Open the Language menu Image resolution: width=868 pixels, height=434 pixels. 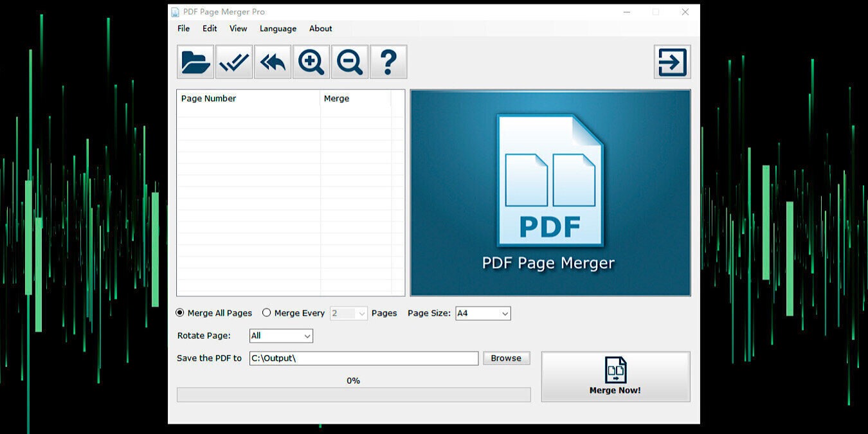pos(278,28)
